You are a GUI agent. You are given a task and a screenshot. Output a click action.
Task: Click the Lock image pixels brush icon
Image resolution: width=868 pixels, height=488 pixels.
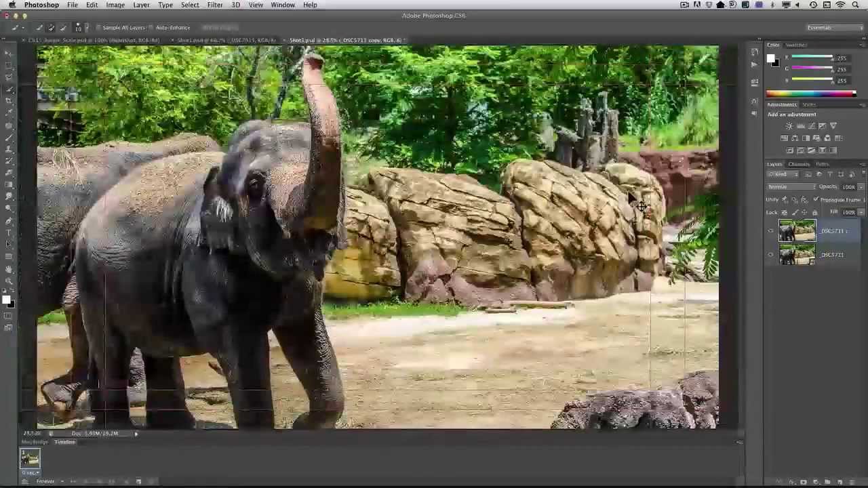click(795, 212)
